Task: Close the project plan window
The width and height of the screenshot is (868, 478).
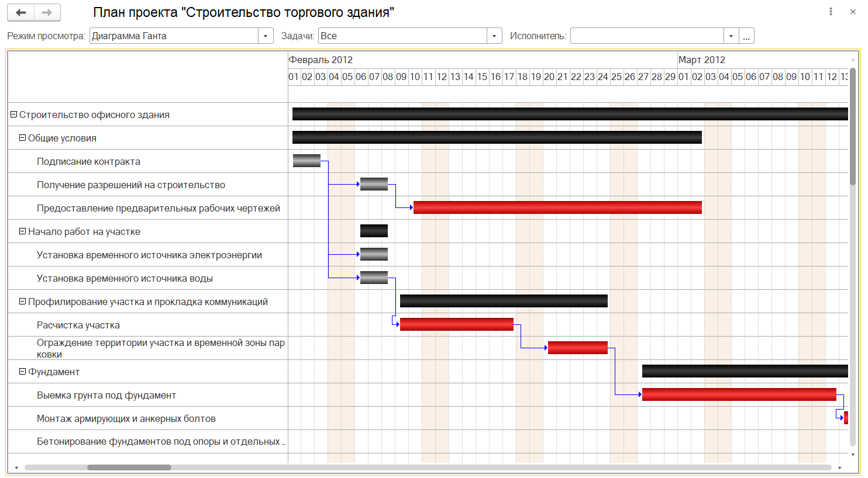Action: tap(853, 12)
